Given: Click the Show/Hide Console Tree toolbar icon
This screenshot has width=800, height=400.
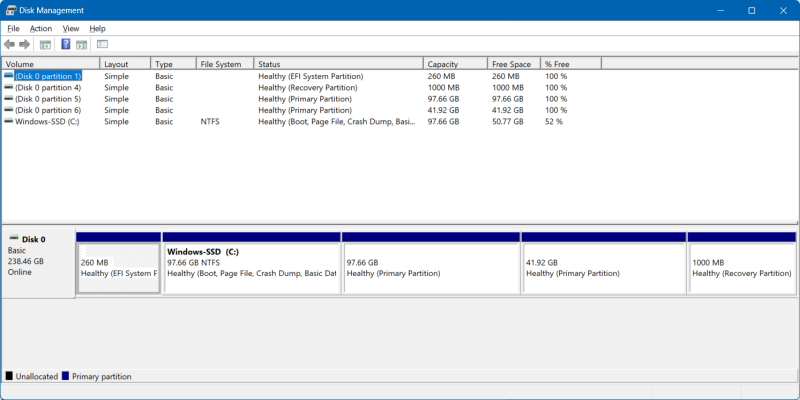Looking at the screenshot, I should (45, 44).
